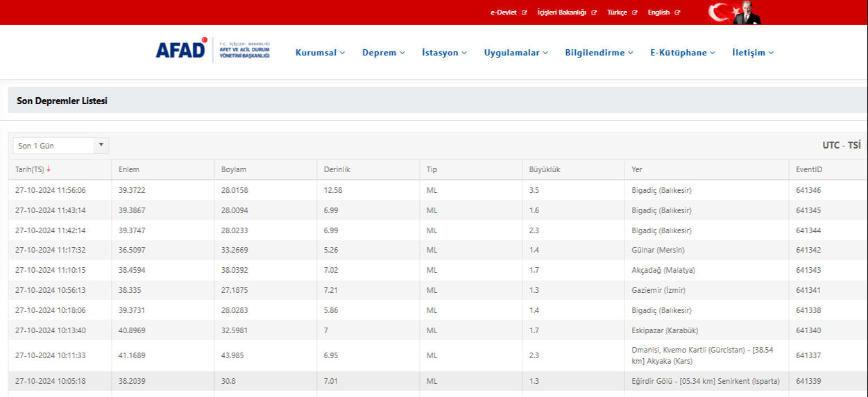This screenshot has height=397, width=868.
Task: Toggle the UTC - TSİ time zone switch
Action: (x=841, y=145)
